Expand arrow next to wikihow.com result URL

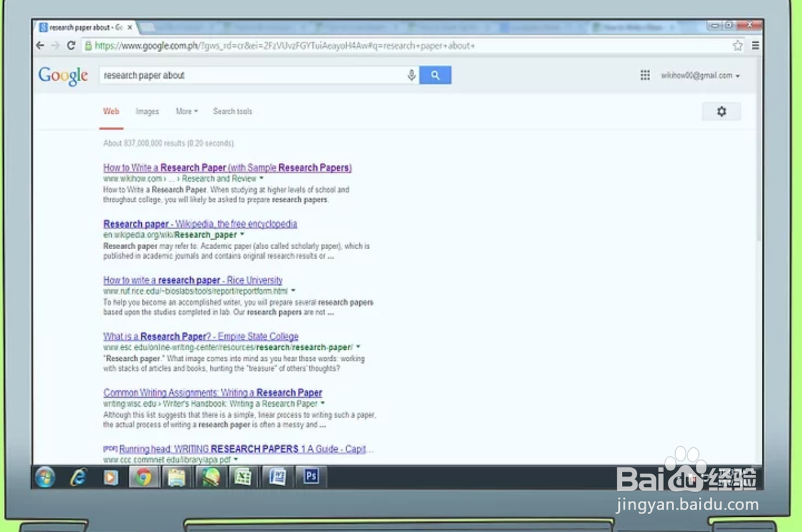tap(261, 179)
